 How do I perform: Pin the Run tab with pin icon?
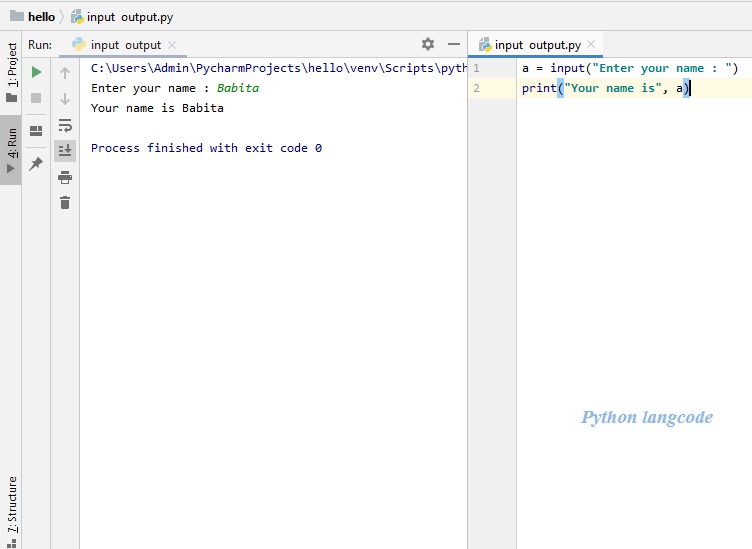click(36, 164)
